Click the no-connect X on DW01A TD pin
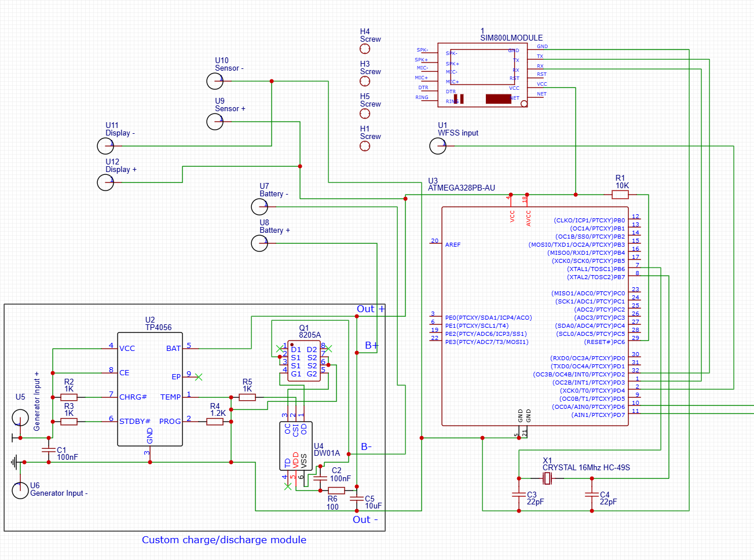The width and height of the screenshot is (754, 560). pos(288,486)
